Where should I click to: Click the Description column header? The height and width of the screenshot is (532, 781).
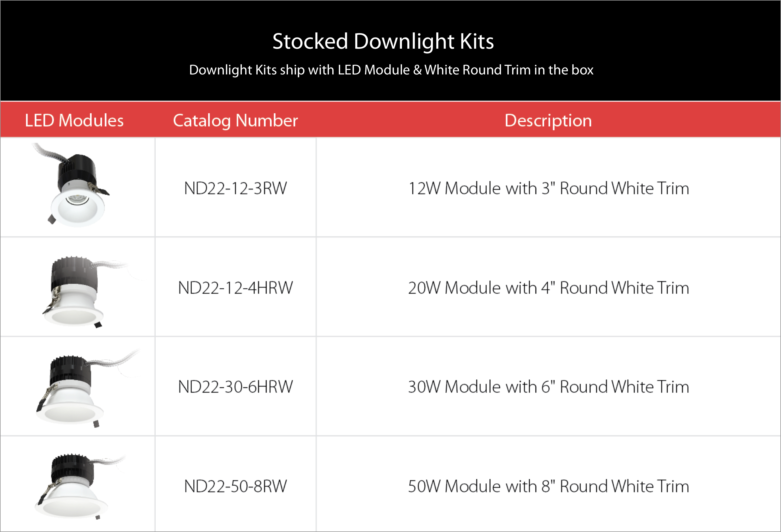click(548, 120)
